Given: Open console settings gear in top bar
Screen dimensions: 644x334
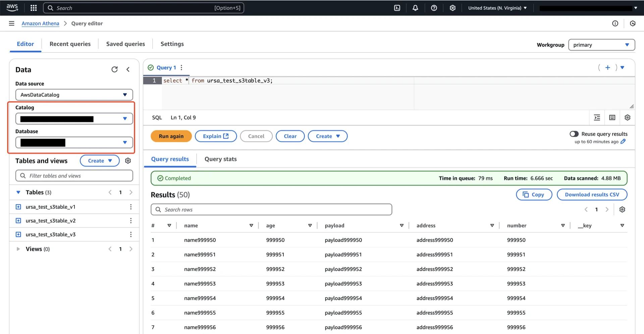Looking at the screenshot, I should [x=452, y=8].
